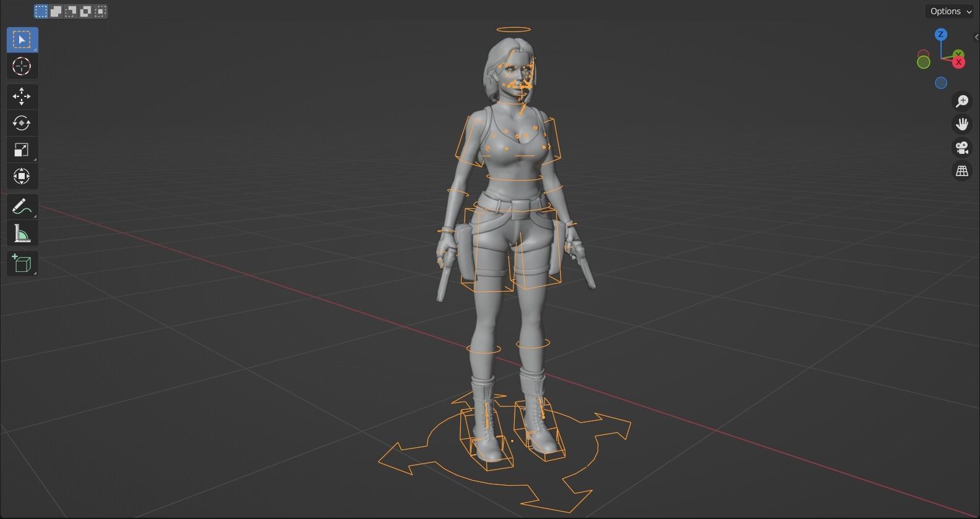
Task: Click the hollow green negative Y gizmo circle
Action: point(923,62)
